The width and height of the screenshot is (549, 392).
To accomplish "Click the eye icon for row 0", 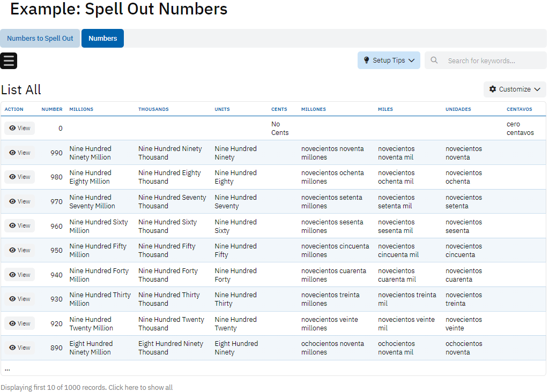I will click(12, 129).
